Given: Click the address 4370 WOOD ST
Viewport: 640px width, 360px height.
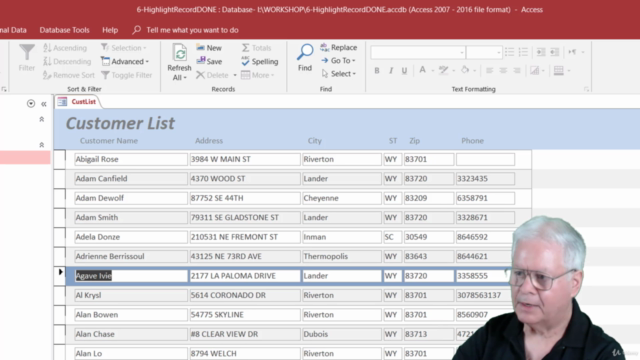Looking at the screenshot, I should click(245, 179).
